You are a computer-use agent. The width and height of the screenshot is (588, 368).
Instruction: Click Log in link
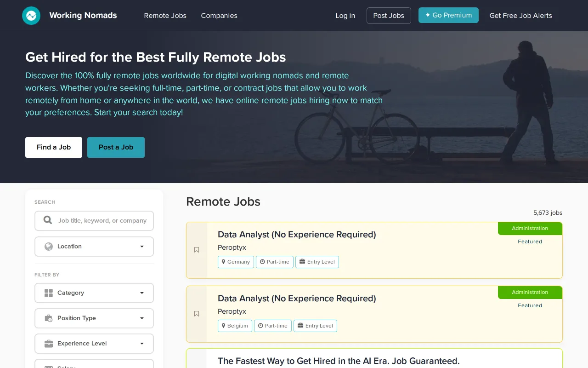[x=345, y=16]
